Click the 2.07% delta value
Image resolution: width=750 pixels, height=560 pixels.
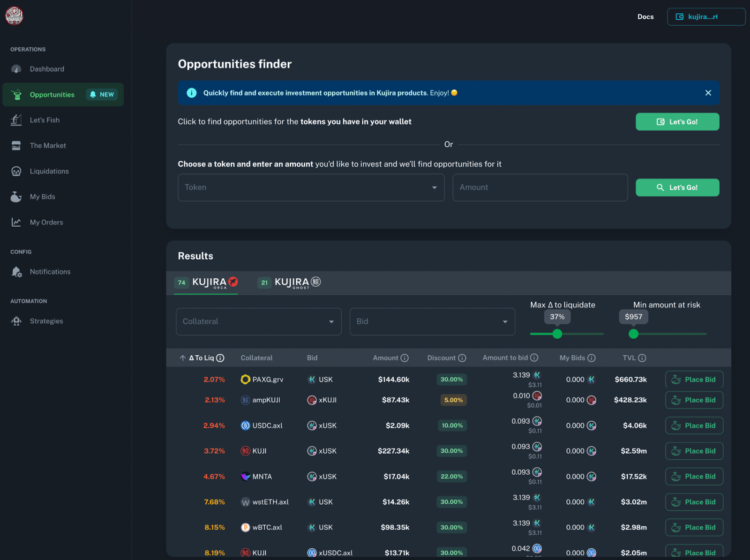click(x=214, y=380)
